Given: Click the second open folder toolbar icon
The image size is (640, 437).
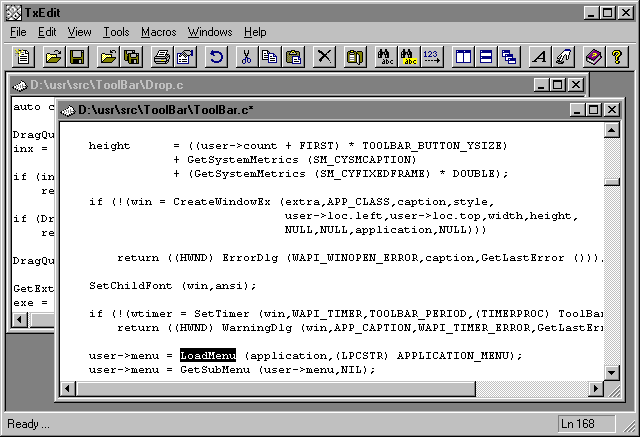Looking at the screenshot, I should pyautogui.click(x=108, y=57).
